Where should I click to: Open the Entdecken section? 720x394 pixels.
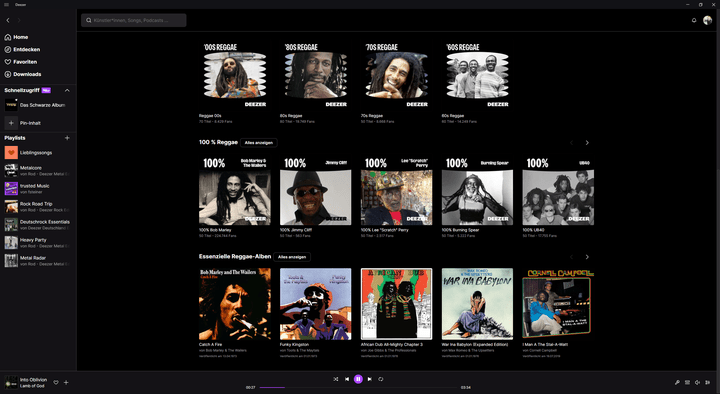click(22, 50)
